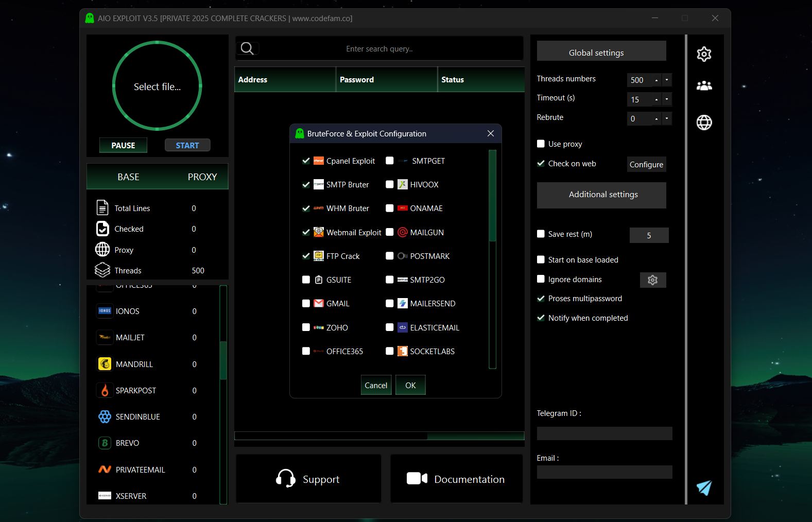This screenshot has height=522, width=812.
Task: Decrease Threads numbers with down arrow
Action: coord(667,80)
